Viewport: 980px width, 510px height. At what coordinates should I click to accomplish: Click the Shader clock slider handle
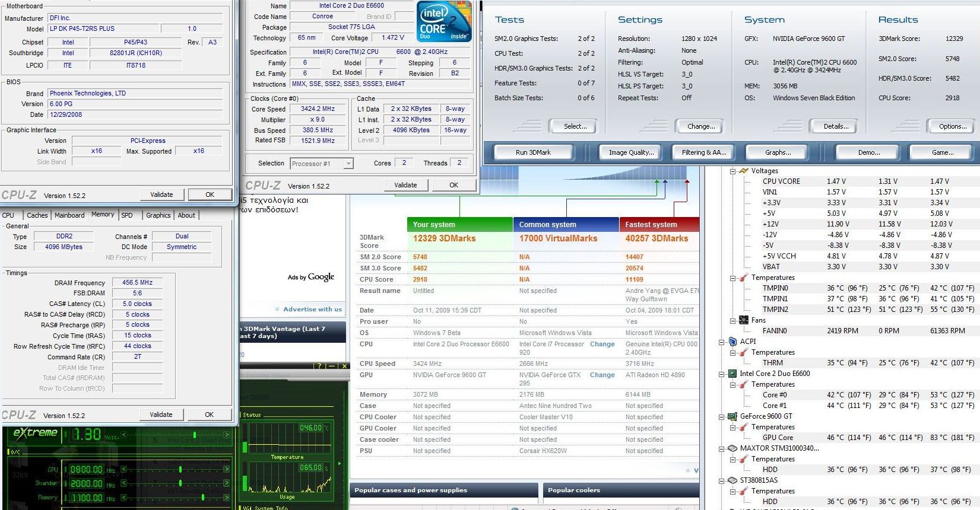coord(180,483)
